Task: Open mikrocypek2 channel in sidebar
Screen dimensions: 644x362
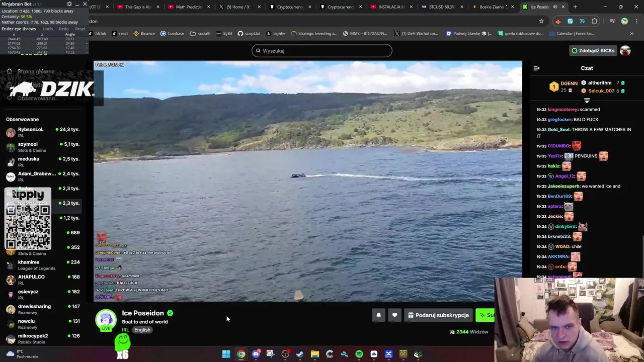Action: 43,338
